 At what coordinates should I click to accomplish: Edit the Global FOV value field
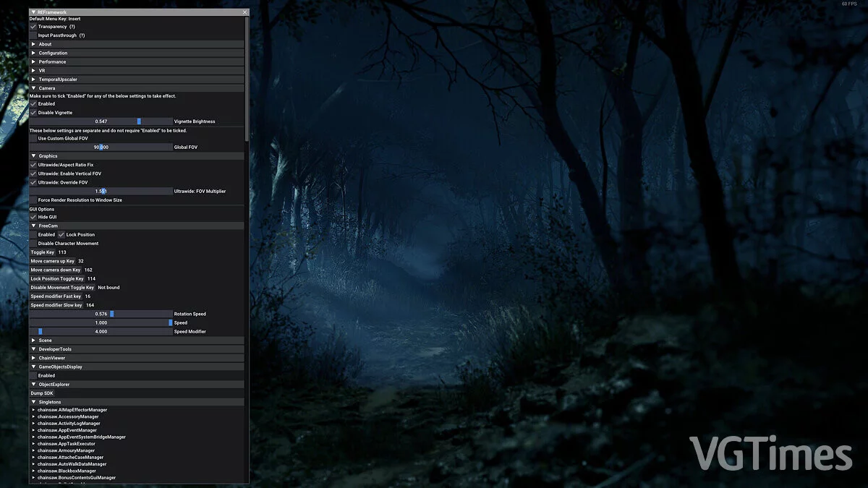pyautogui.click(x=101, y=147)
